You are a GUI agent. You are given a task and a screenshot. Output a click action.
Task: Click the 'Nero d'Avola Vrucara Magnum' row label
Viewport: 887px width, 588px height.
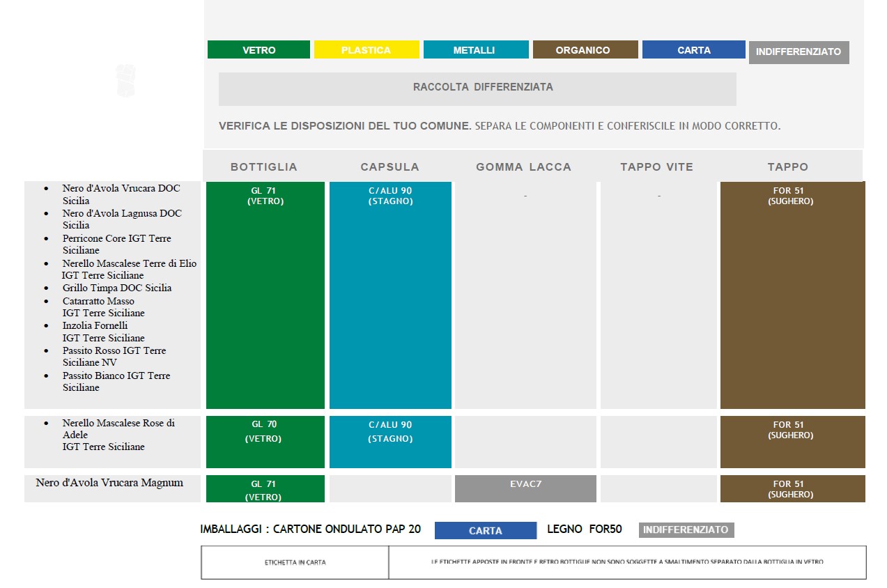coord(109,482)
